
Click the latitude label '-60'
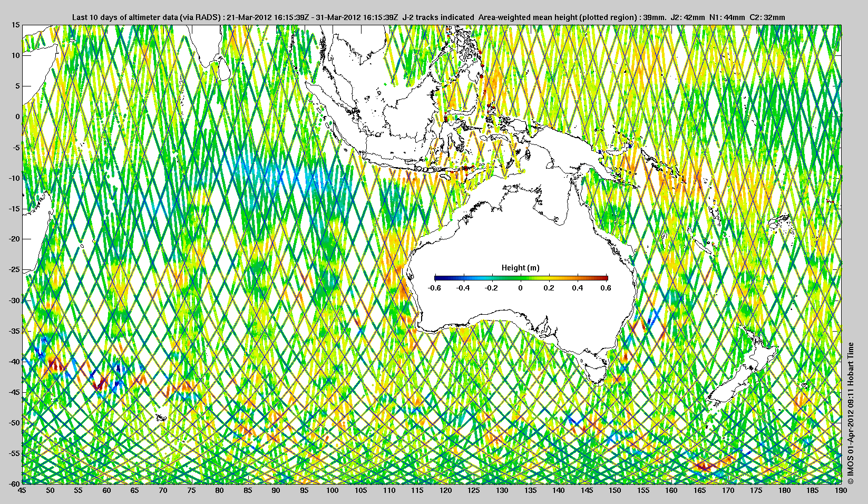[x=14, y=483]
